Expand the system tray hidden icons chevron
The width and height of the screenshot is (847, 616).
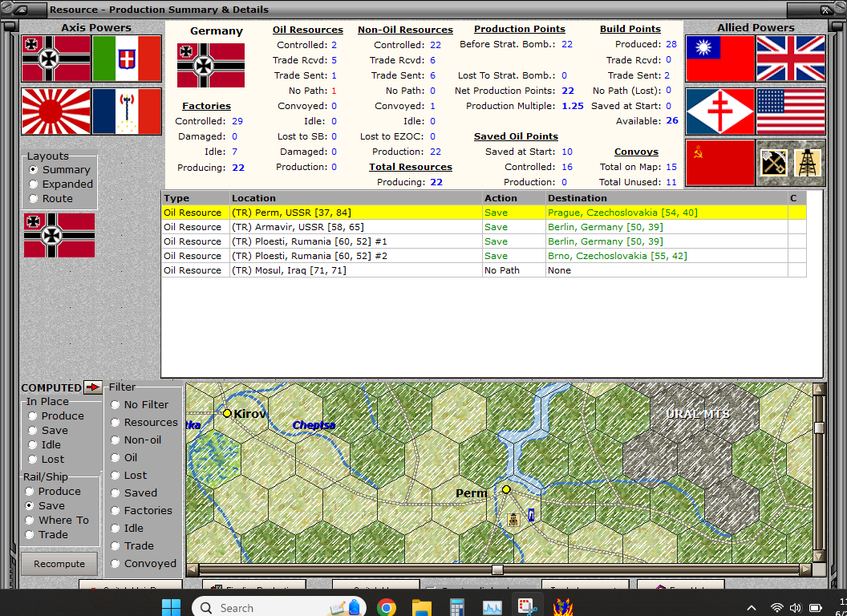point(752,608)
